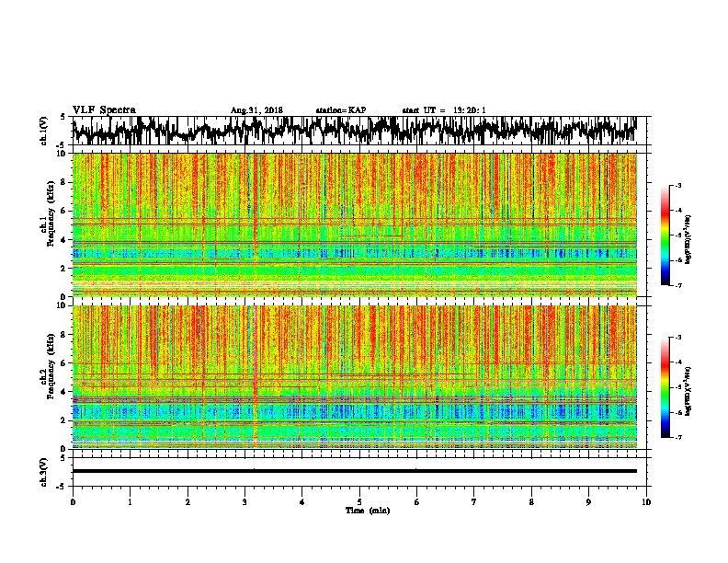The width and height of the screenshot is (728, 563).
Task: Click the "-3" label on ch.1 colorbar
Action: 677,185
